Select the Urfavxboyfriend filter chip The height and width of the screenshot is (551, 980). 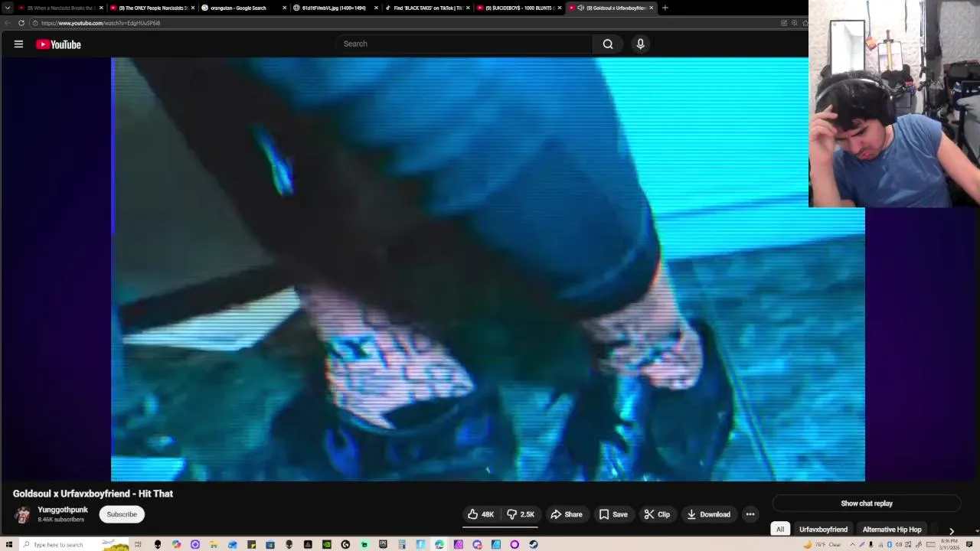(x=823, y=530)
